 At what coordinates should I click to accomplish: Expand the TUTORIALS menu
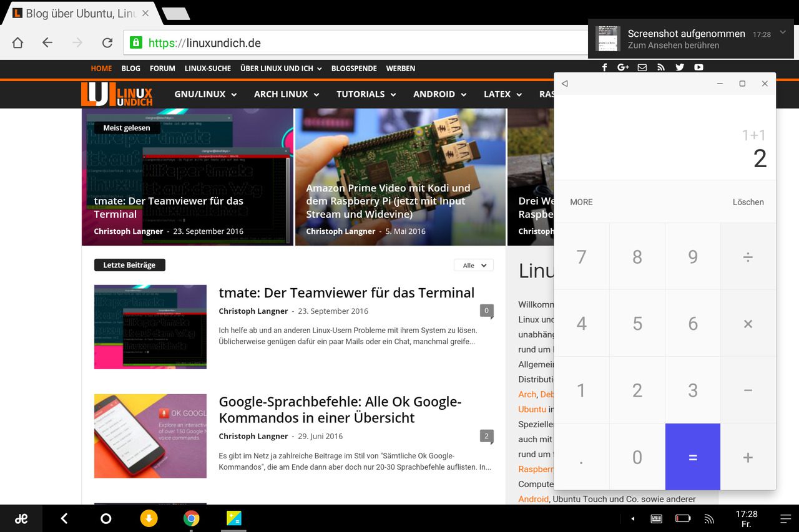[366, 94]
